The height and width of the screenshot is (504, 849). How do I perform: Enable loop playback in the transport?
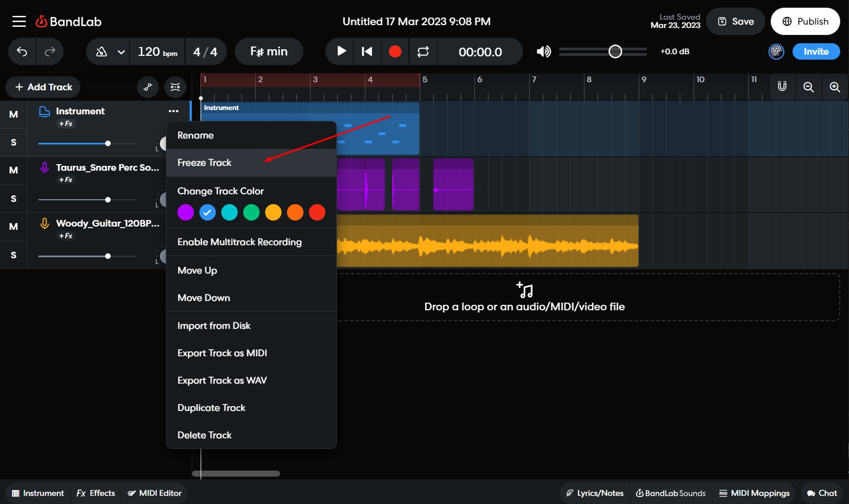[422, 51]
